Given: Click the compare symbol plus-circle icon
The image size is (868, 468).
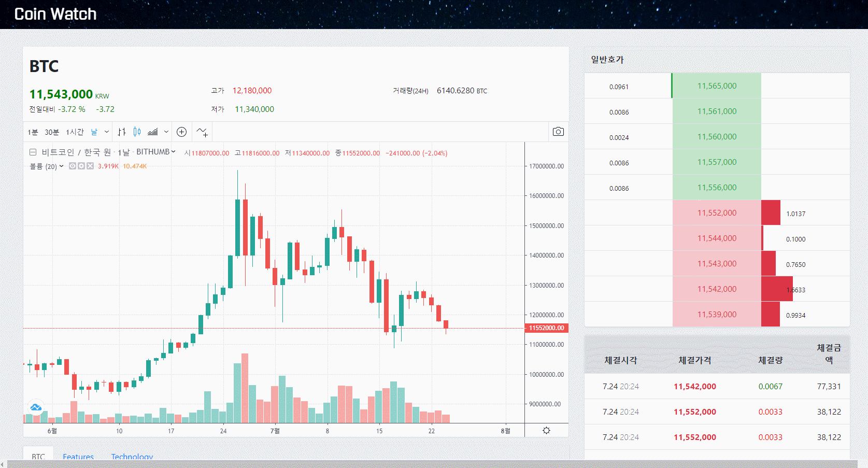Looking at the screenshot, I should tap(181, 132).
